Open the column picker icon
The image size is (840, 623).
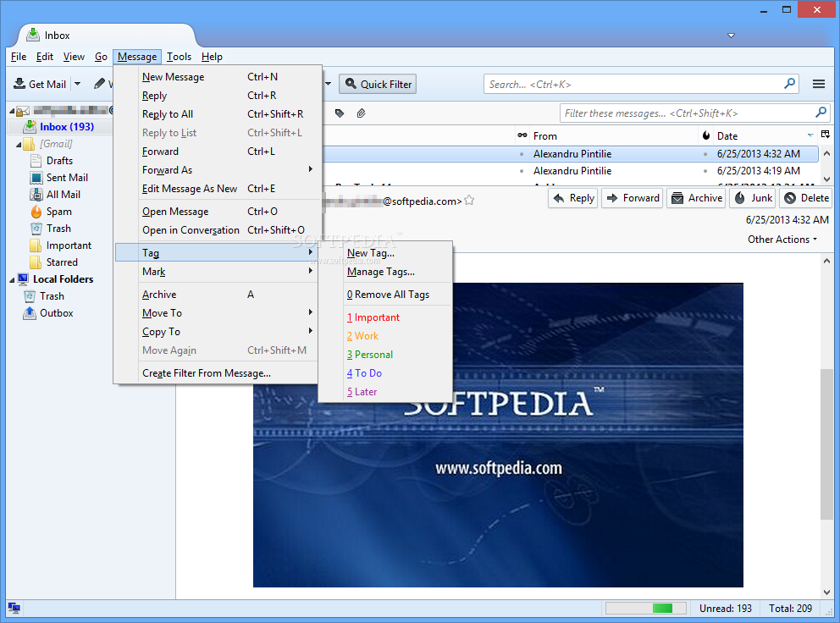pos(825,135)
